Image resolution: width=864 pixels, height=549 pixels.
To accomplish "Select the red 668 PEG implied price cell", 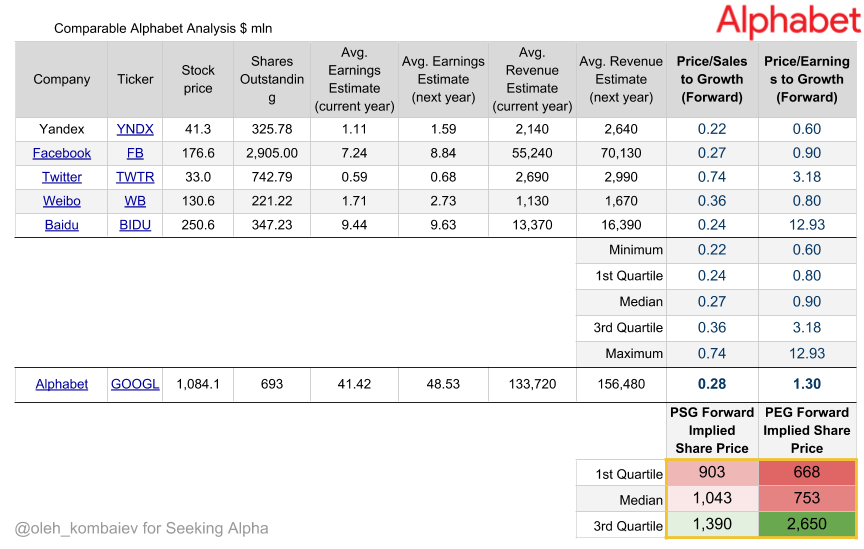I will 807,472.
